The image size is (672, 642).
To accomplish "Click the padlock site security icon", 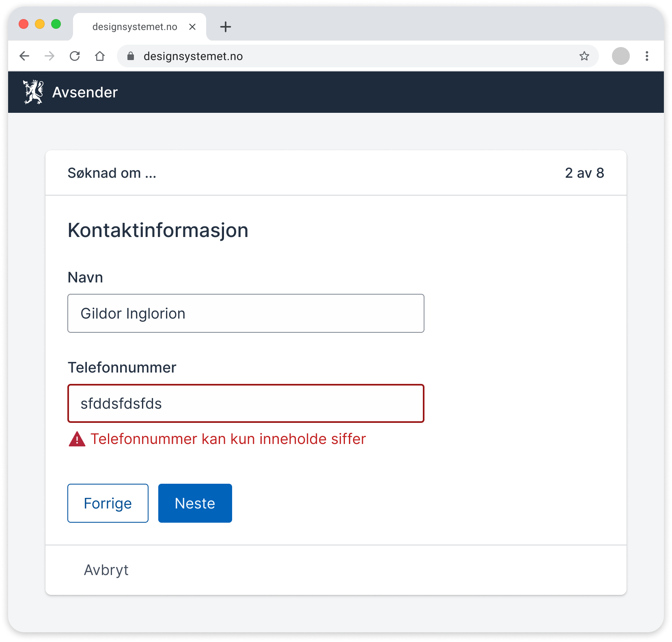I will (x=131, y=56).
